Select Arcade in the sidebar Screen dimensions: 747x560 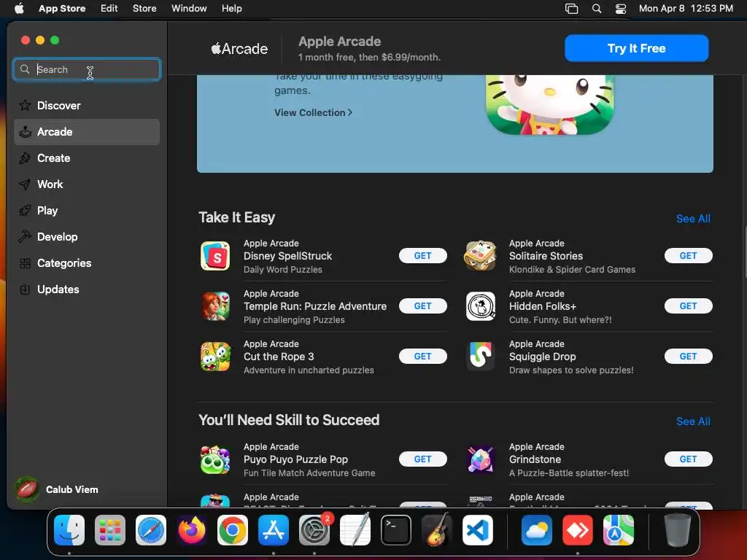[x=87, y=132]
